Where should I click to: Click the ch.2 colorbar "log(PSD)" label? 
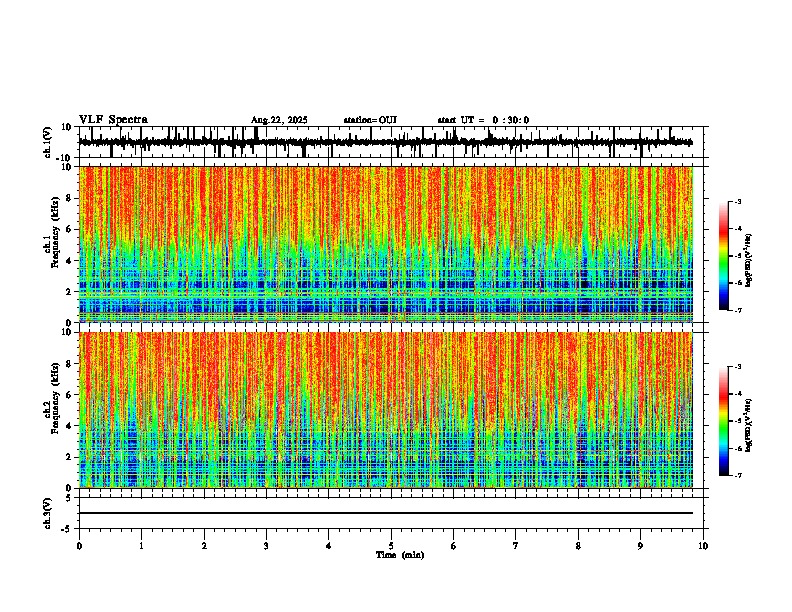tap(749, 425)
